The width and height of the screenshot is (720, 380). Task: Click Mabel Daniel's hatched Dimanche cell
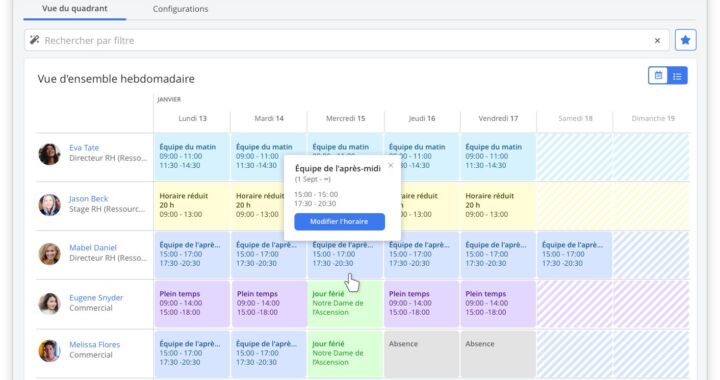click(651, 255)
